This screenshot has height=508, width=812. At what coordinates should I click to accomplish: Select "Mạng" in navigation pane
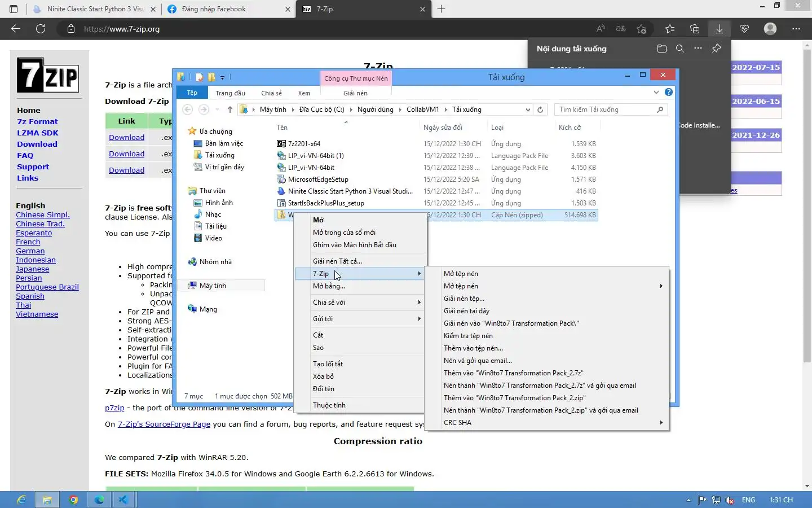pos(208,309)
